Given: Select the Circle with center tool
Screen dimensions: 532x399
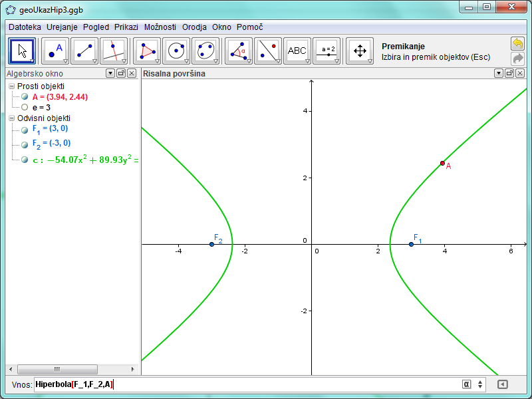Looking at the screenshot, I should click(x=176, y=51).
